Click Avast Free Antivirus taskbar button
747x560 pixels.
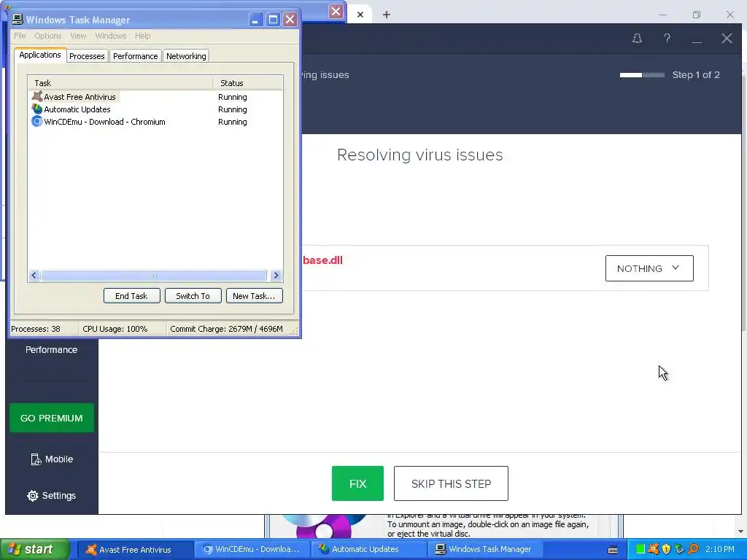click(134, 550)
